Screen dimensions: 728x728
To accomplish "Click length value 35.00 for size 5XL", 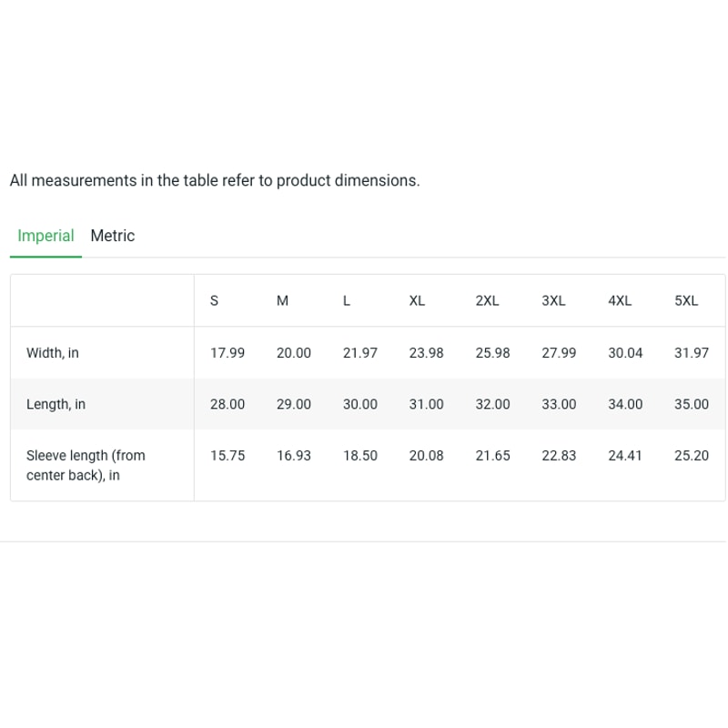I will 692,404.
